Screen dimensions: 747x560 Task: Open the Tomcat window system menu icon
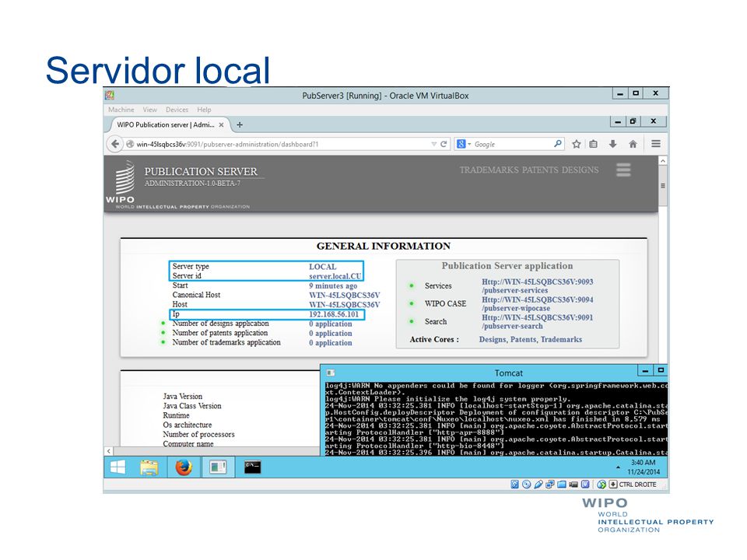point(331,373)
